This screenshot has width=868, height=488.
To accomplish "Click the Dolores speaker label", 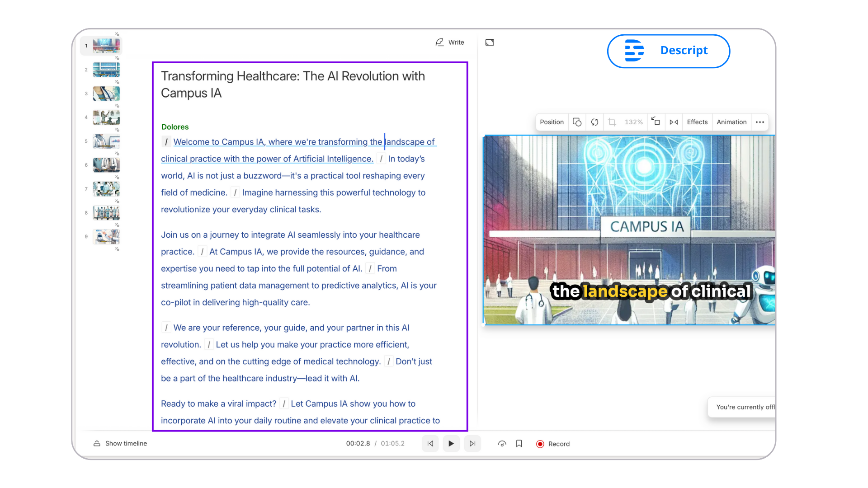I will click(x=175, y=127).
